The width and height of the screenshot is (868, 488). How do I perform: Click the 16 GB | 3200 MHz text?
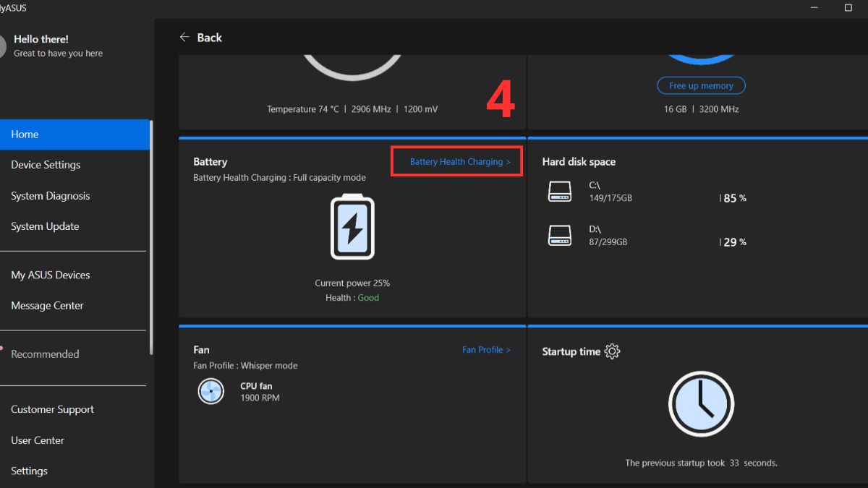tap(701, 109)
